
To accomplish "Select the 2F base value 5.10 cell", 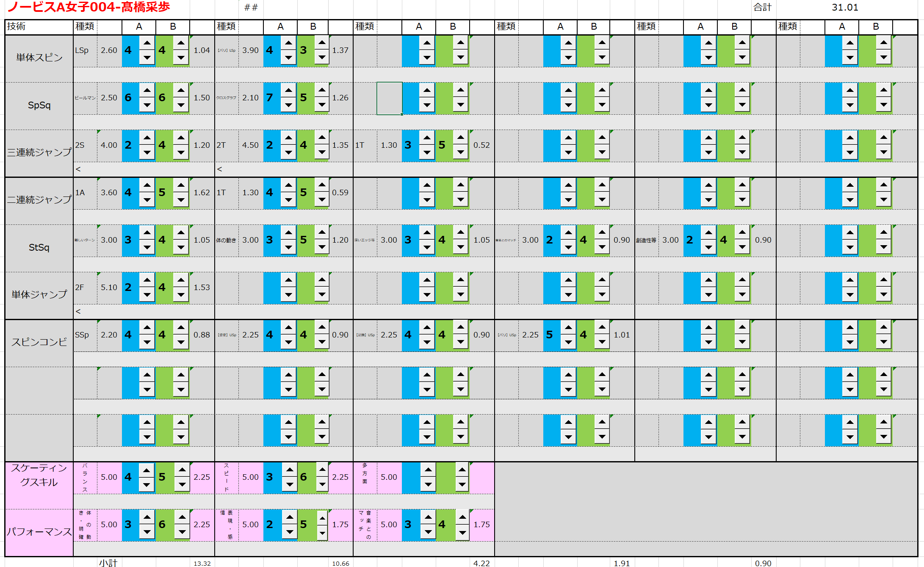I will pyautogui.click(x=109, y=288).
